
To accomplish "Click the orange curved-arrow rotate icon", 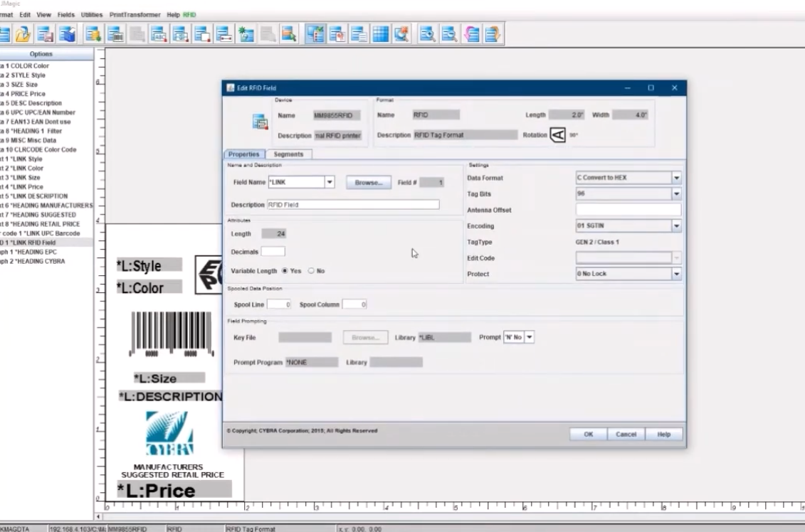I will tap(493, 34).
